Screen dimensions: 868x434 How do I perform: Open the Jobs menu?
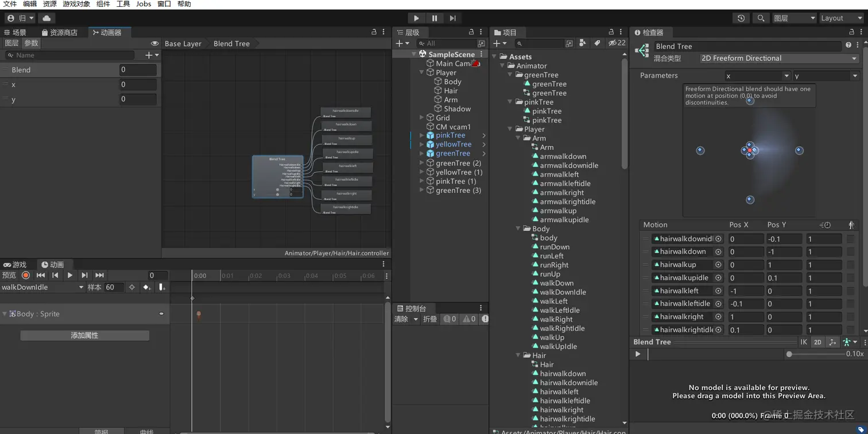pyautogui.click(x=144, y=4)
